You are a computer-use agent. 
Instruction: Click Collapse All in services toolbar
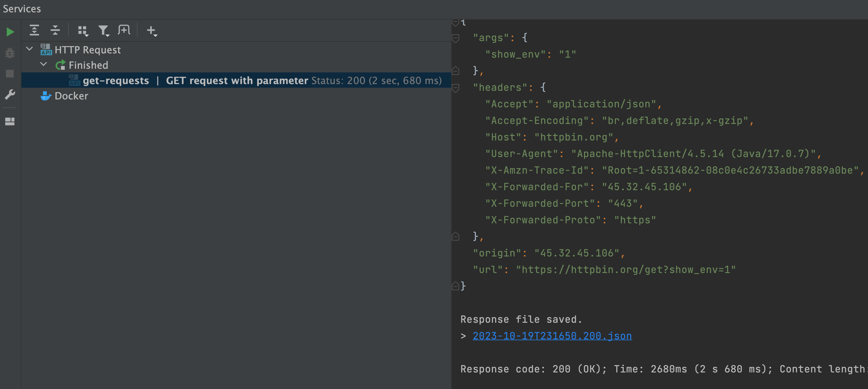tap(55, 30)
